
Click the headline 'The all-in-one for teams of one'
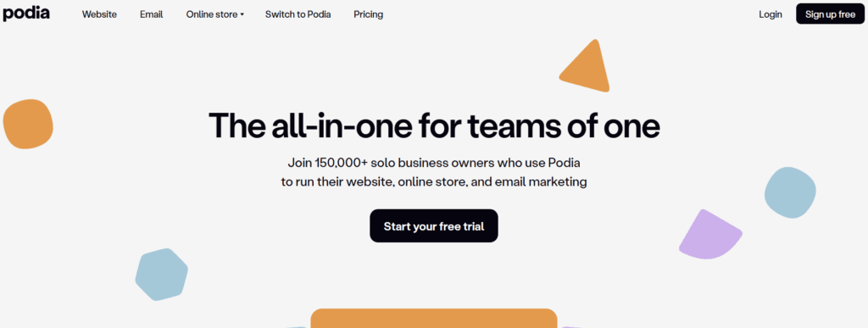pos(434,125)
